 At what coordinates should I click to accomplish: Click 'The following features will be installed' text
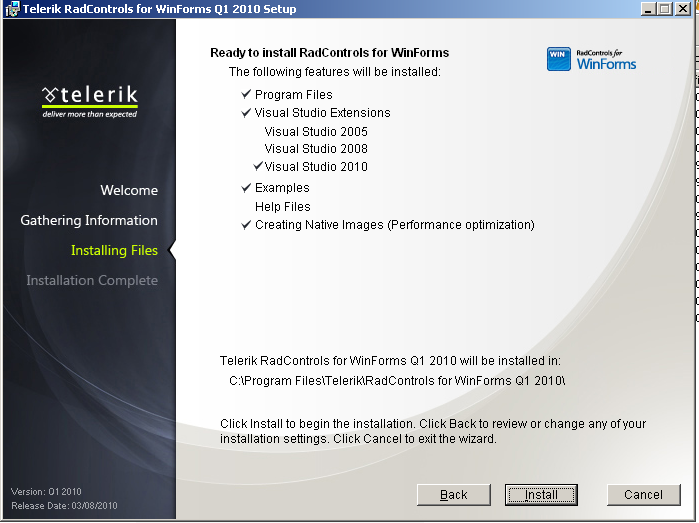tap(334, 72)
